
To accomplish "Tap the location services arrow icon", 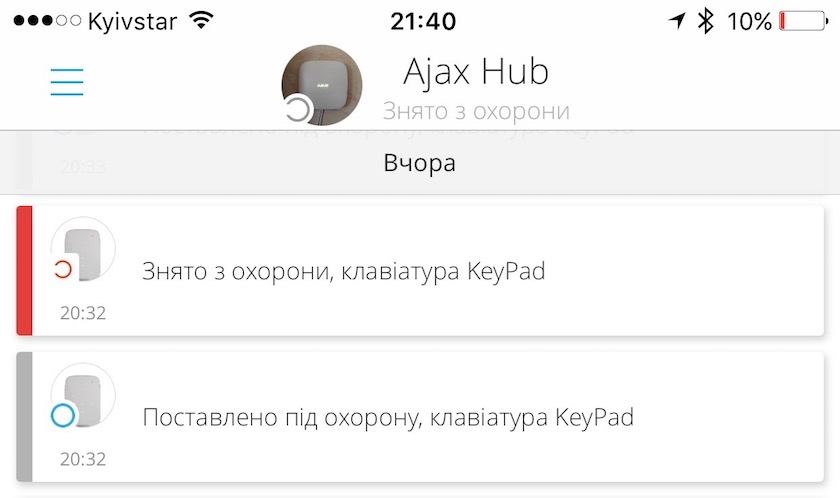I will click(x=677, y=21).
